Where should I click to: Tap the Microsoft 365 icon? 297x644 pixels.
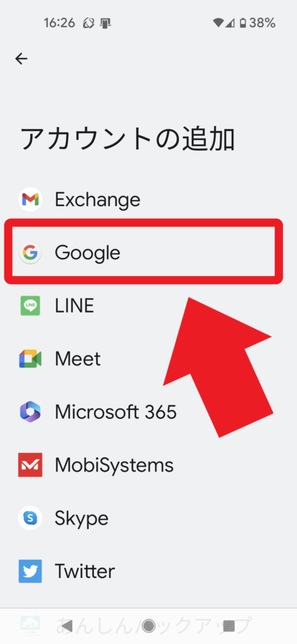[x=30, y=412]
